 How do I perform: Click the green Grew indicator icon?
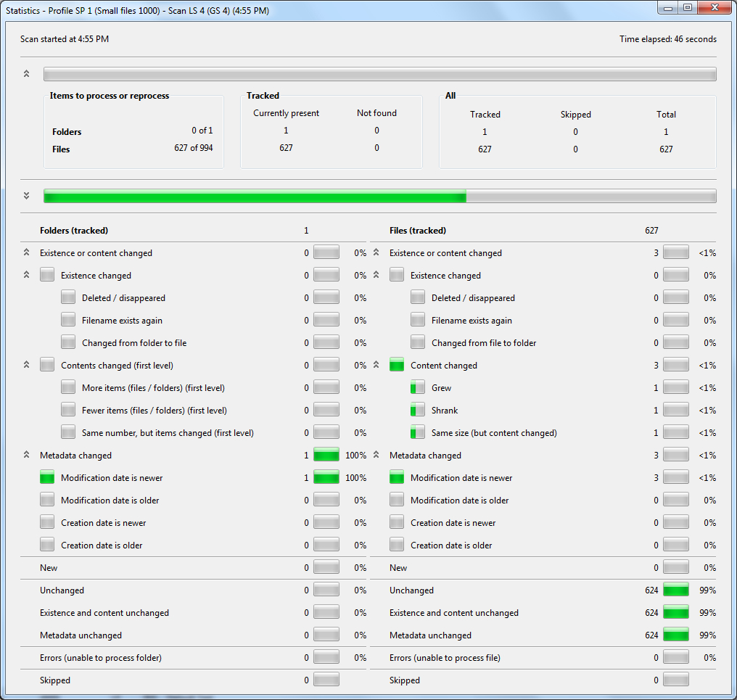(x=418, y=388)
